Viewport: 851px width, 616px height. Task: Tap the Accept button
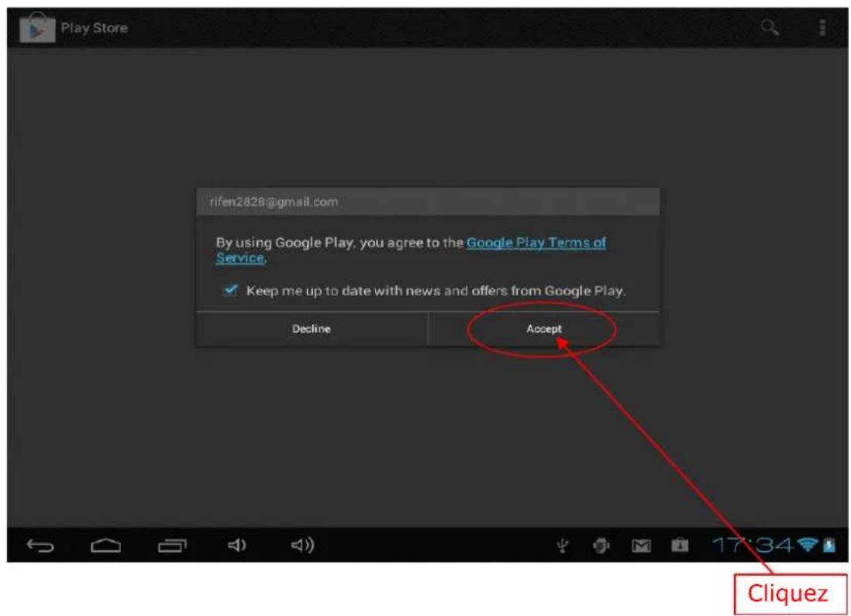point(544,329)
